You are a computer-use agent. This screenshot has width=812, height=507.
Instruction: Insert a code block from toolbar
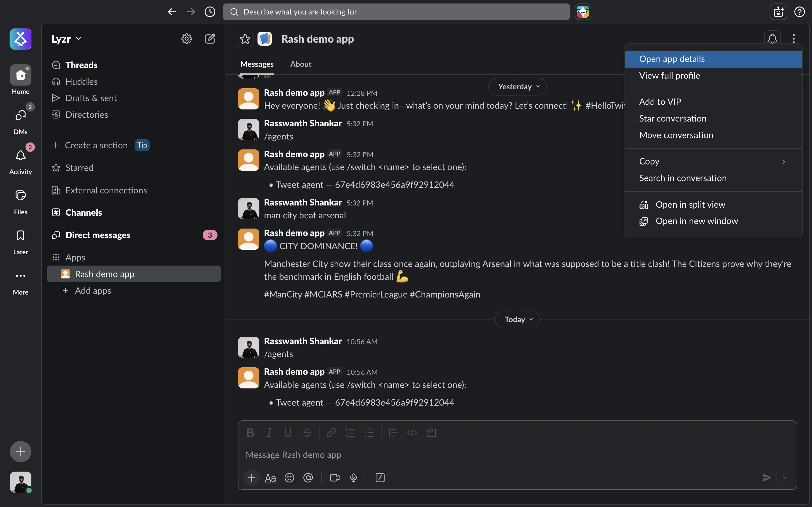pos(431,432)
